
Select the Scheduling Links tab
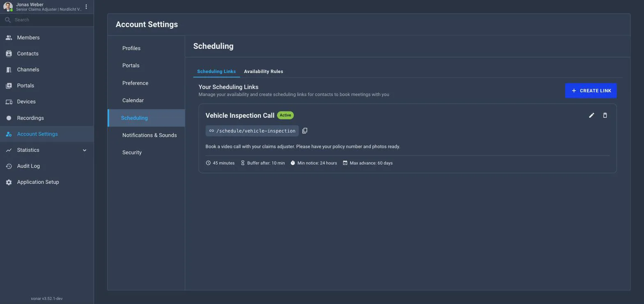point(216,71)
